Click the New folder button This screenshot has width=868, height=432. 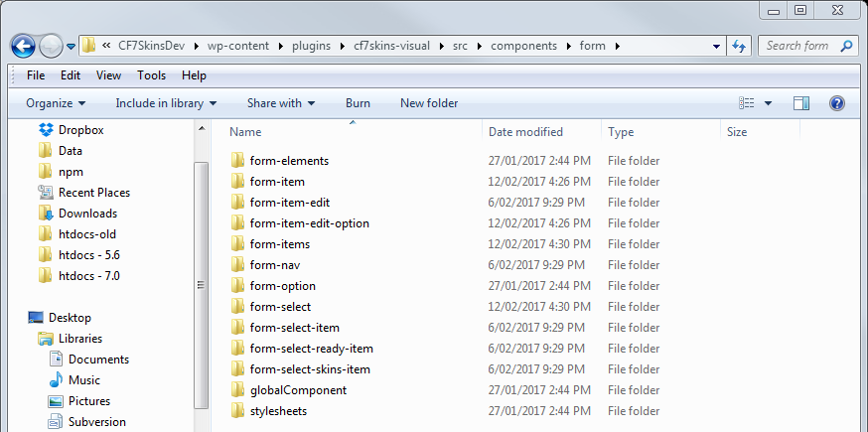(429, 103)
